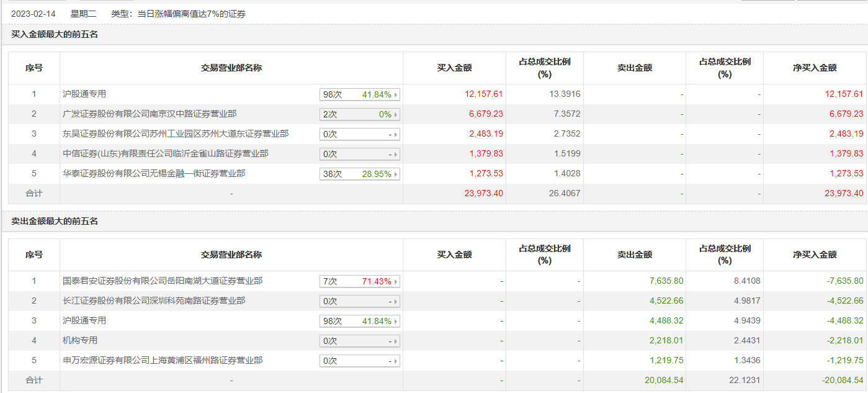Open 东吴证券苏州工业园区苏州大道东营业部 link

coord(176,133)
